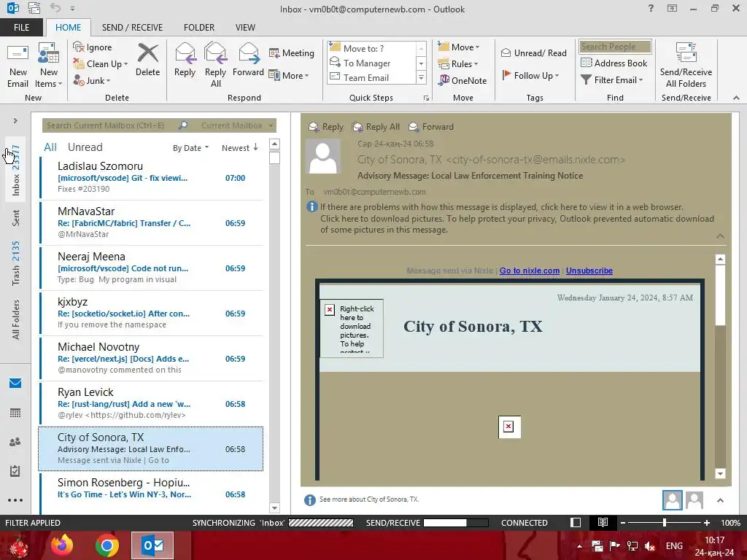
Task: Open the Junk dropdown
Action: coord(92,80)
